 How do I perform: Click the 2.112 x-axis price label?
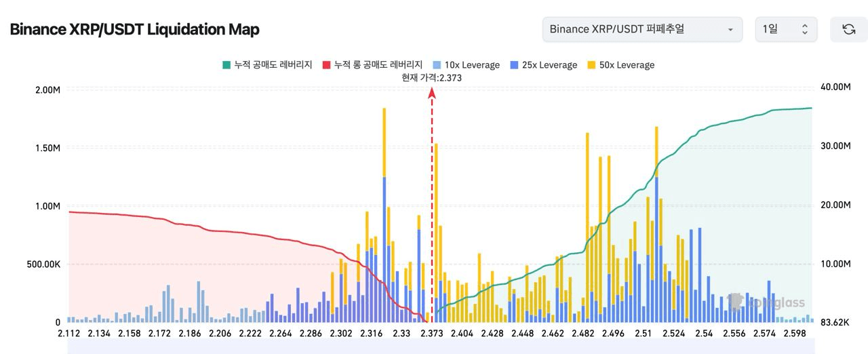(x=69, y=334)
